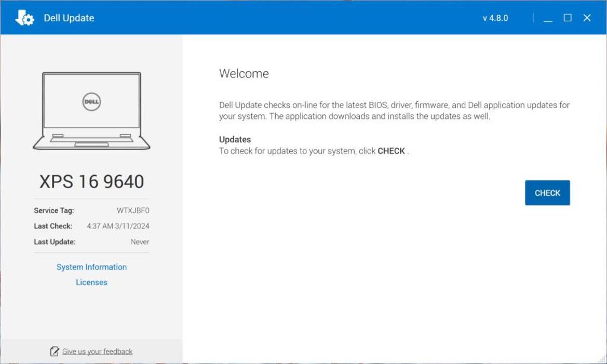Click the Dell laptop illustration
The width and height of the screenshot is (607, 364).
click(92, 111)
